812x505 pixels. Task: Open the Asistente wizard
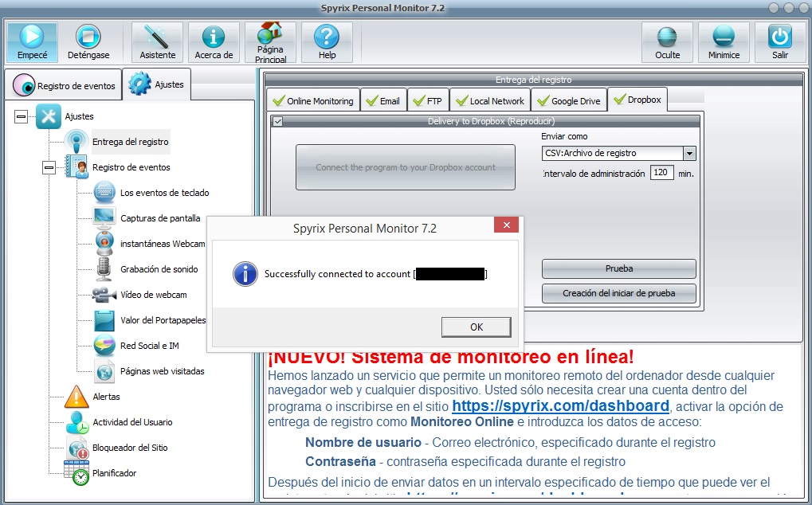tap(158, 42)
